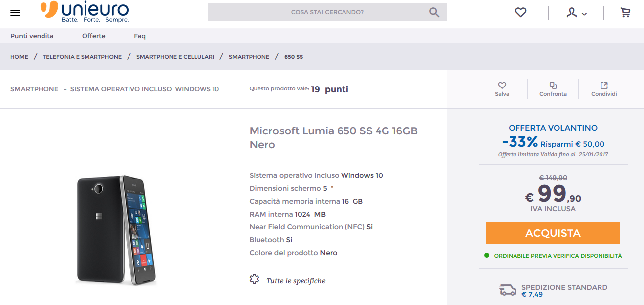Open the Offerte menu item
644x305 pixels.
94,36
